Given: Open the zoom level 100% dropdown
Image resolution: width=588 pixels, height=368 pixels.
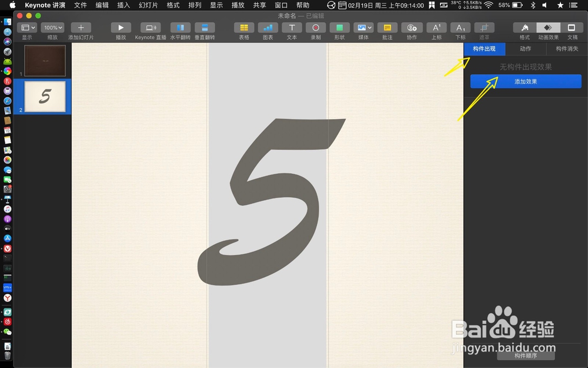Looking at the screenshot, I should point(52,27).
